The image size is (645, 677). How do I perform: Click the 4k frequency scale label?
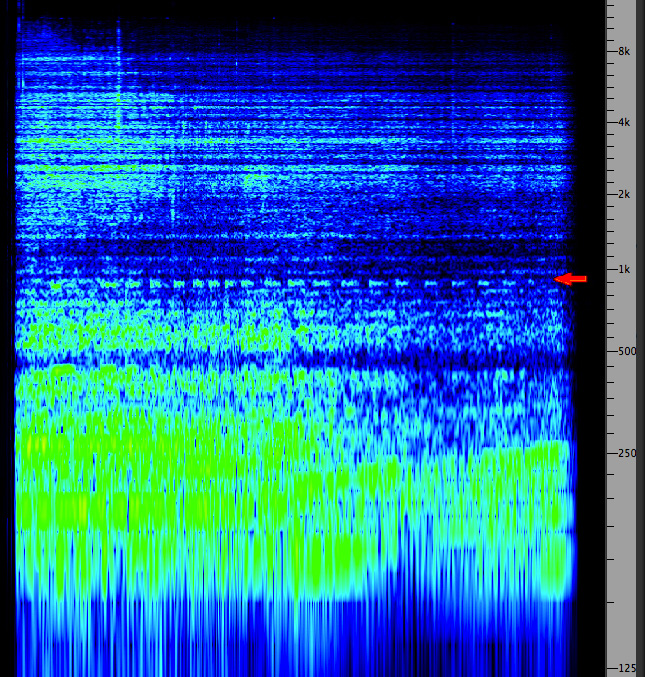point(623,122)
